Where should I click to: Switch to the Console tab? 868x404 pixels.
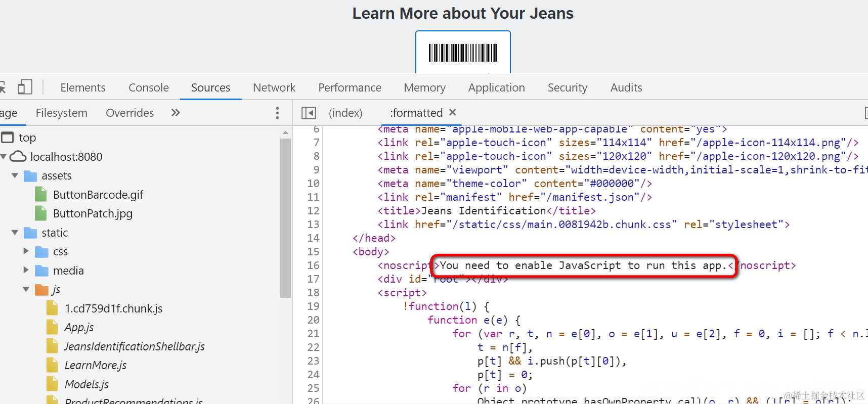149,87
